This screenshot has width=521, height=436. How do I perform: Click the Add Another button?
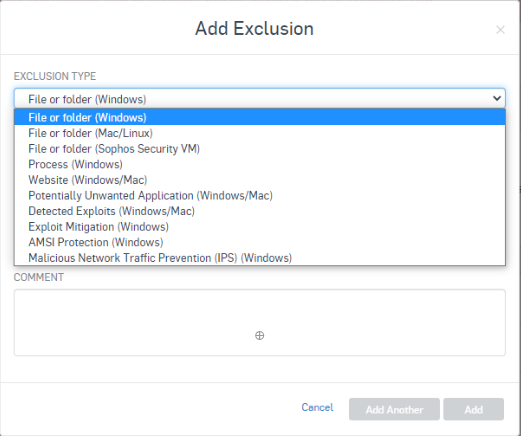[x=394, y=409]
